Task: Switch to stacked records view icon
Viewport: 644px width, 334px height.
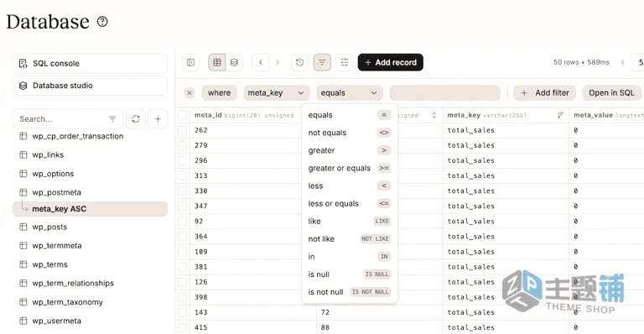Action: click(x=234, y=62)
